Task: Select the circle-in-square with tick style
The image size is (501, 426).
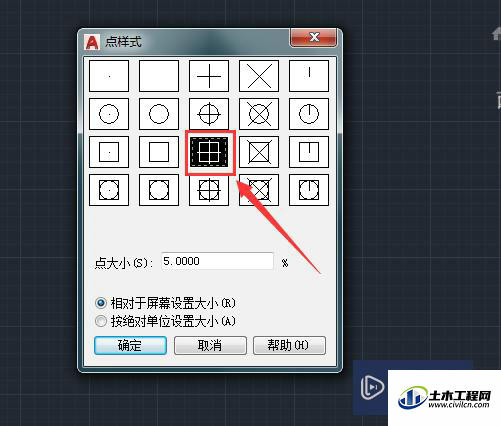Action: 309,190
